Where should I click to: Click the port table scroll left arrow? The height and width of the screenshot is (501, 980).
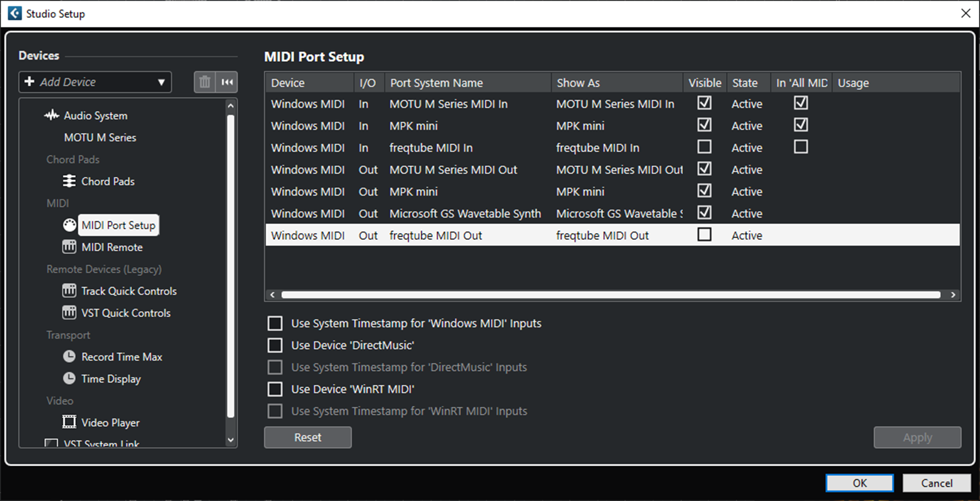[x=272, y=295]
